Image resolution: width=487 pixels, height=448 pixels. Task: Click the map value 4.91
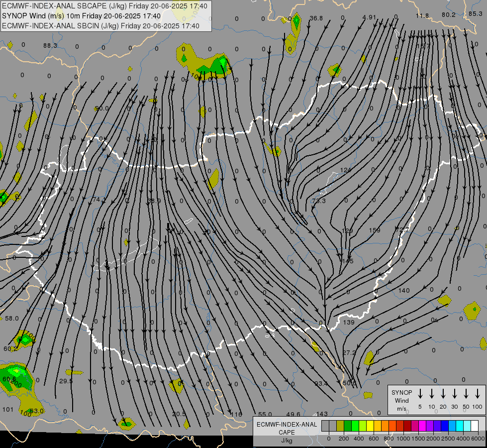(369, 17)
